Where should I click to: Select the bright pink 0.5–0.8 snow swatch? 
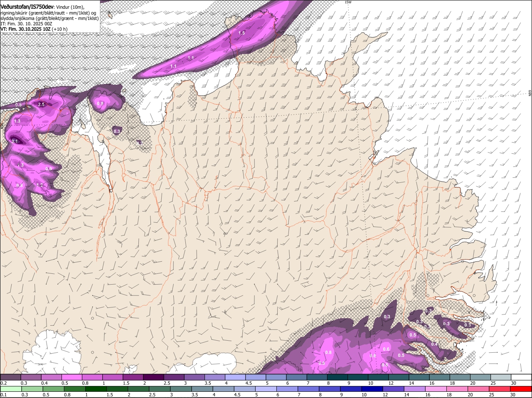pyautogui.click(x=72, y=377)
